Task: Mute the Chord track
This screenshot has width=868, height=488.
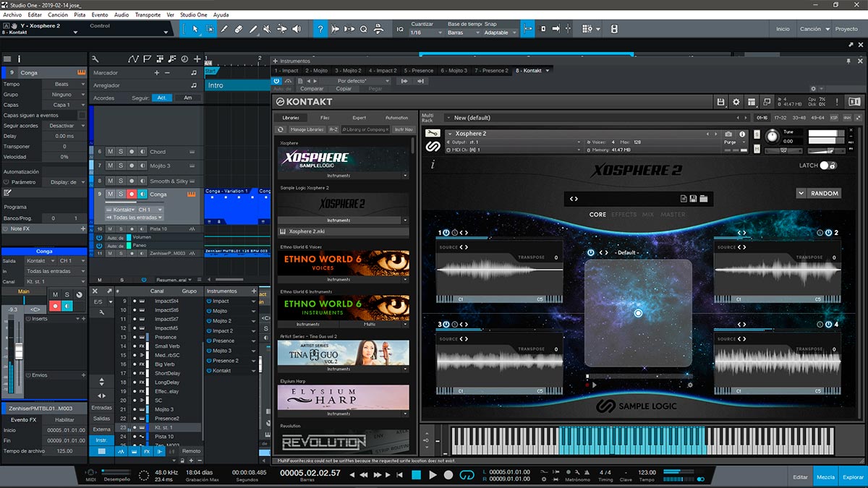Action: (110, 152)
